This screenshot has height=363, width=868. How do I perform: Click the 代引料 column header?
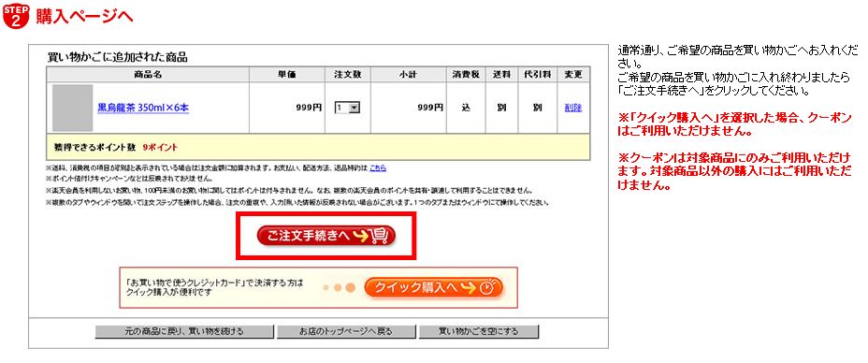tap(537, 74)
